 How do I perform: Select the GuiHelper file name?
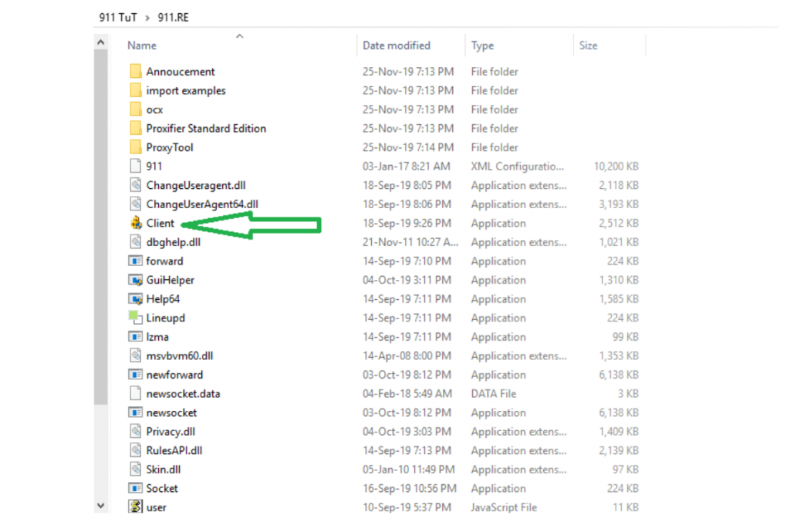click(170, 280)
